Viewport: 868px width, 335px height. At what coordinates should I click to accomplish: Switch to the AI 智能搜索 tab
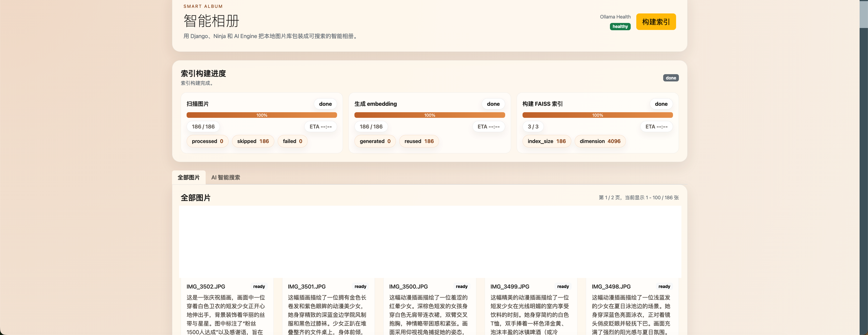click(x=226, y=177)
